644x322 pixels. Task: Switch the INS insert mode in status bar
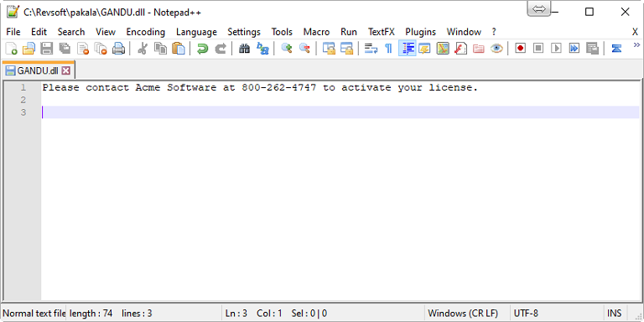[615, 314]
